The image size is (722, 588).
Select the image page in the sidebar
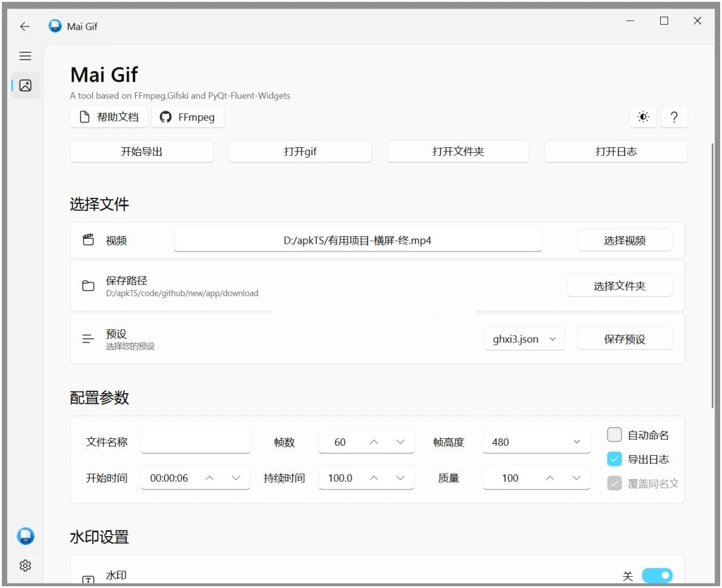pos(25,85)
